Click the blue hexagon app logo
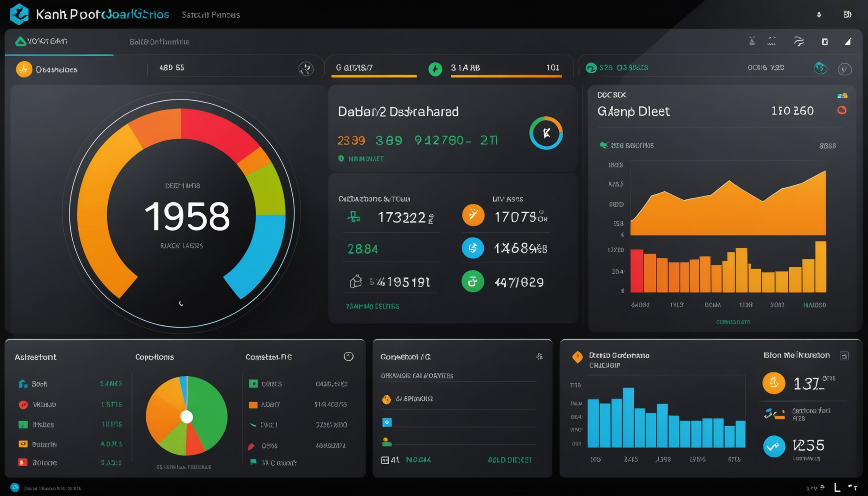This screenshot has width=868, height=496. click(x=19, y=14)
